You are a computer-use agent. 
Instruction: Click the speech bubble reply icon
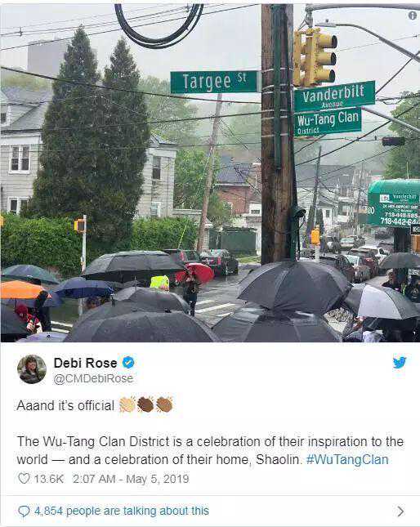click(x=24, y=511)
